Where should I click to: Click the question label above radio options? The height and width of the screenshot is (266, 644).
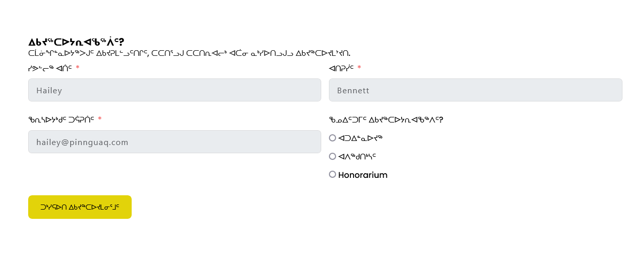[386, 119]
